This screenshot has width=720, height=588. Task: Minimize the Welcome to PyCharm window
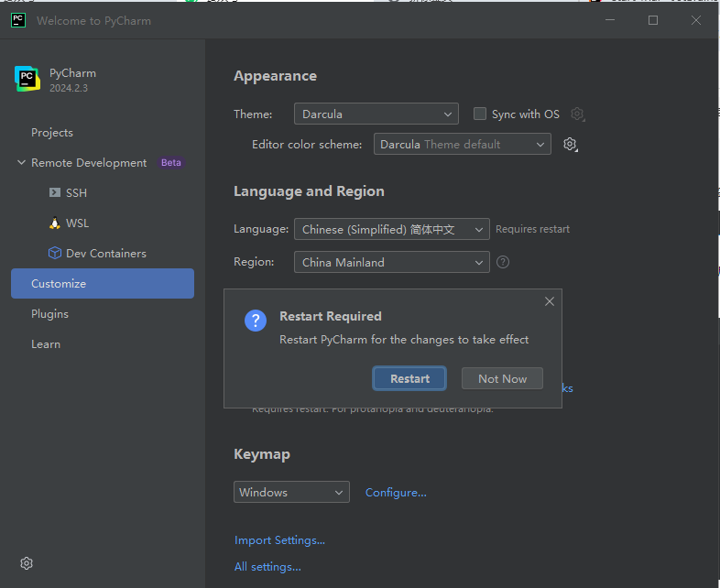610,20
